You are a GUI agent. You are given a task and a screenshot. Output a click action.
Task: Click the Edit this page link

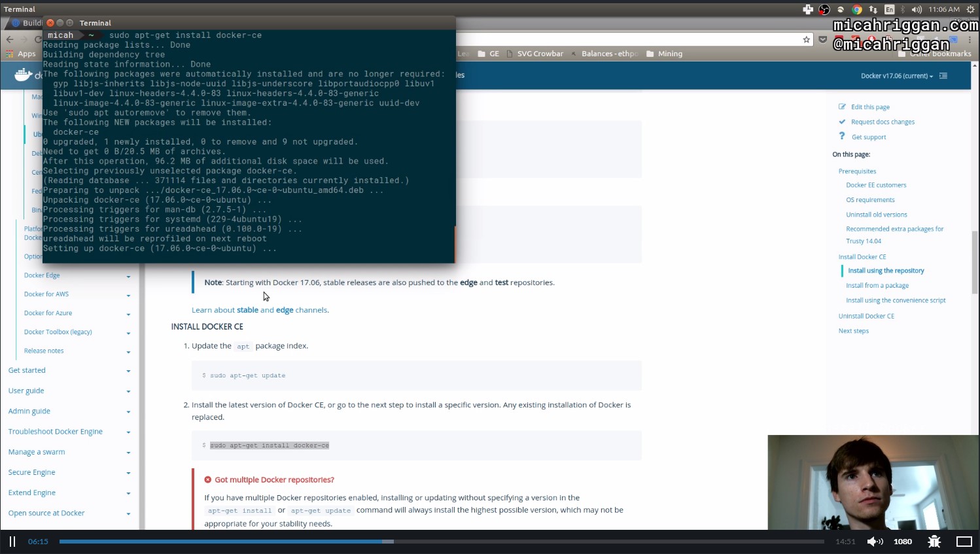[870, 107]
